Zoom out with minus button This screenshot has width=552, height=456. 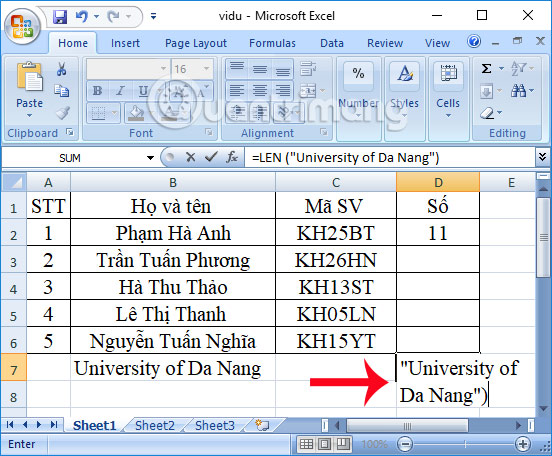pyautogui.click(x=405, y=444)
